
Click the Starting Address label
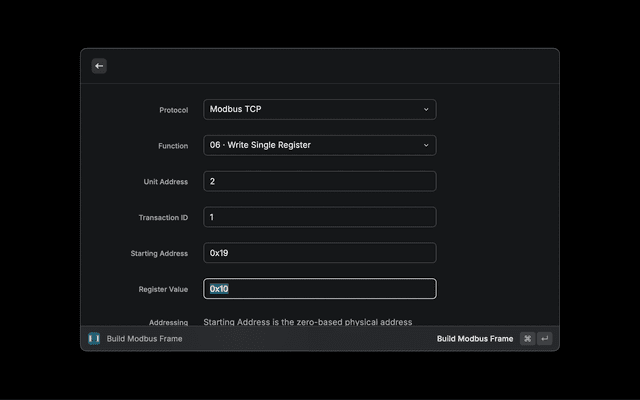(x=159, y=253)
